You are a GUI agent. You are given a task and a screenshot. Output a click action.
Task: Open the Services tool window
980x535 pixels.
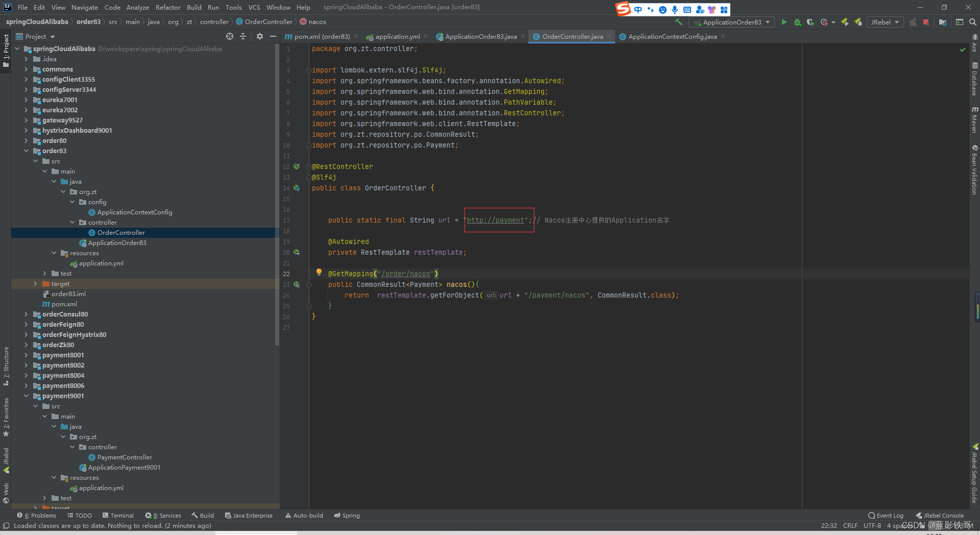point(163,515)
